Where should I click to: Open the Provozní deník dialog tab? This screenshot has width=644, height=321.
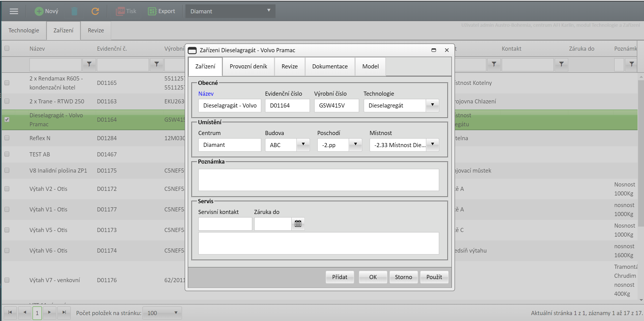click(x=248, y=66)
